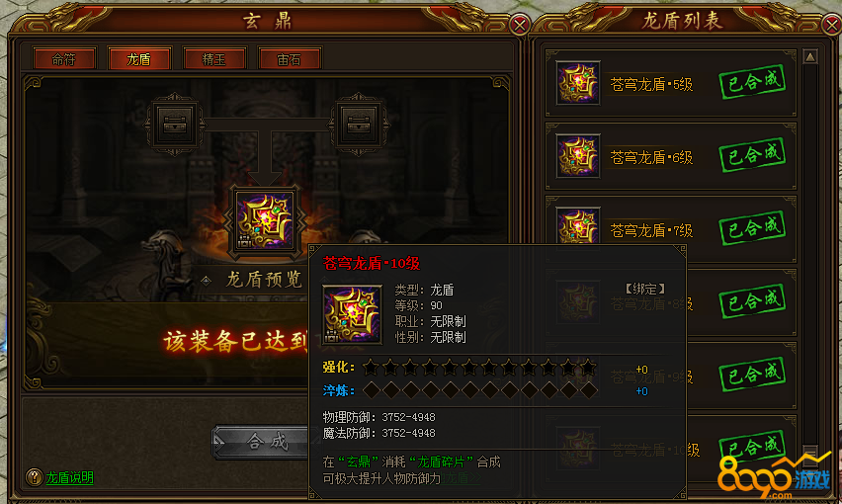Viewport: 842px width, 504px height.
Task: Click the scroll up arrow of the shield list
Action: click(810, 56)
